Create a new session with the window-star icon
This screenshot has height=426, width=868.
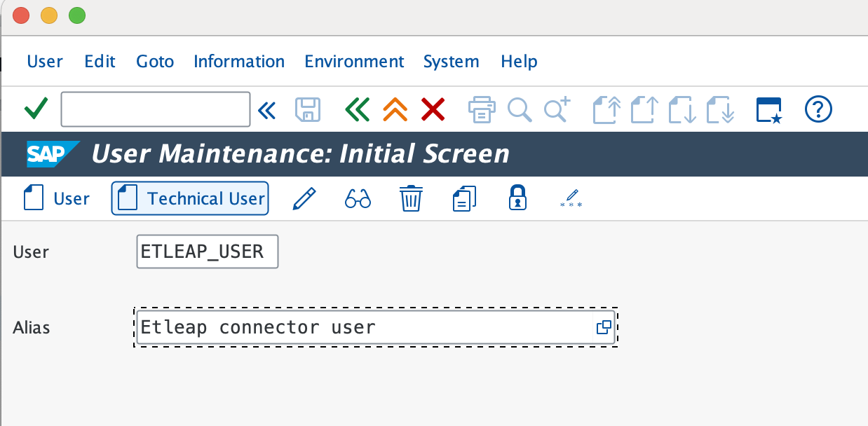click(768, 109)
